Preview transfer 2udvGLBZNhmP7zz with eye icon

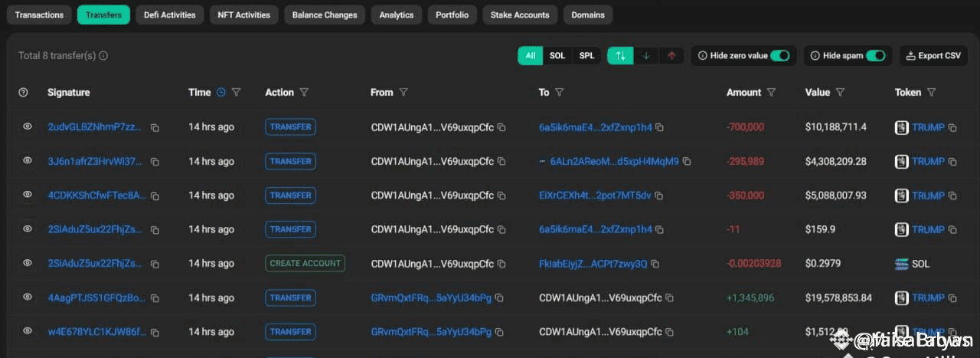point(28,126)
